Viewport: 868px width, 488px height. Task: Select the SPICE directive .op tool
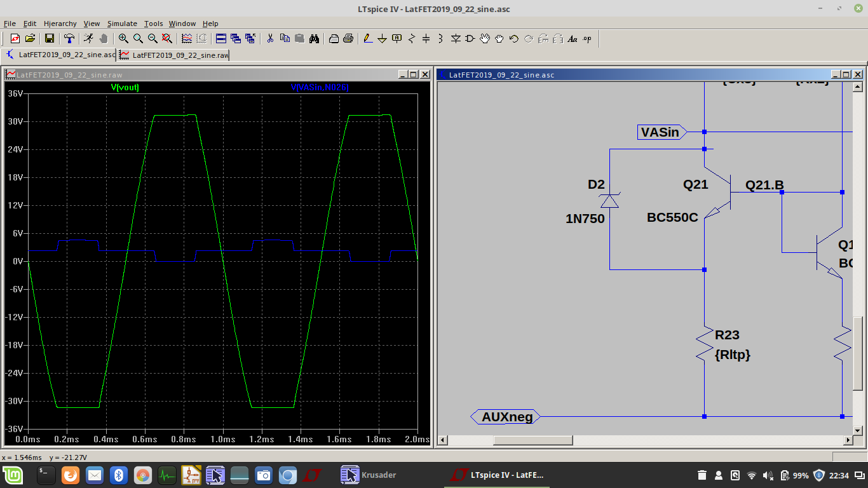587,39
